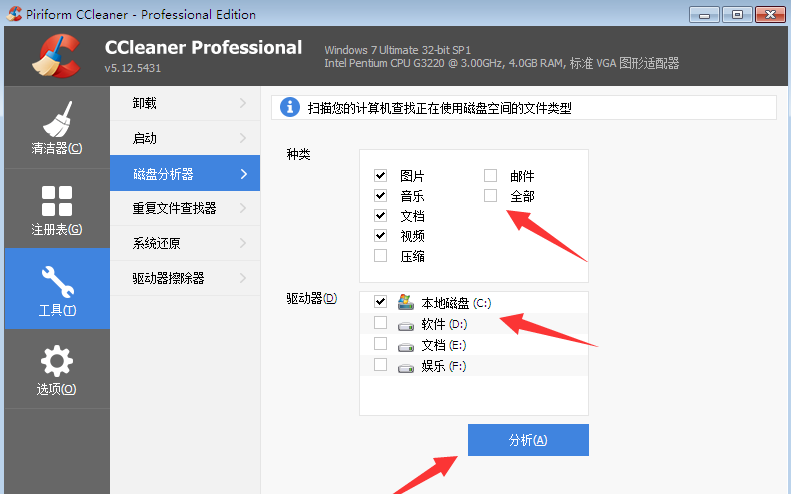
Task: Open the 选项 gear icon section
Action: 57,369
